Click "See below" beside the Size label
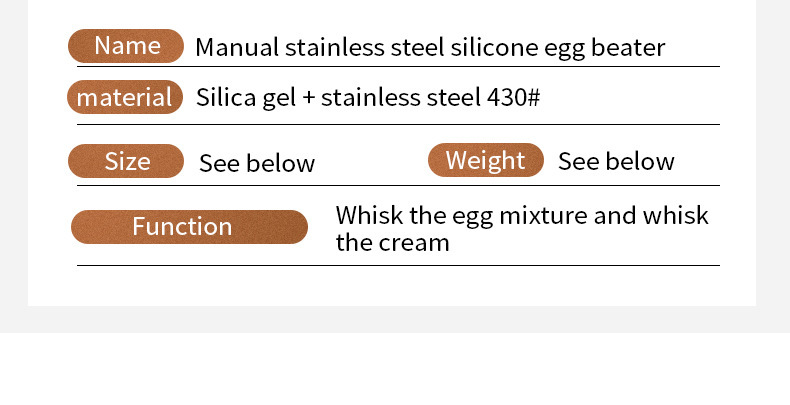This screenshot has width=790, height=405. pos(257,163)
